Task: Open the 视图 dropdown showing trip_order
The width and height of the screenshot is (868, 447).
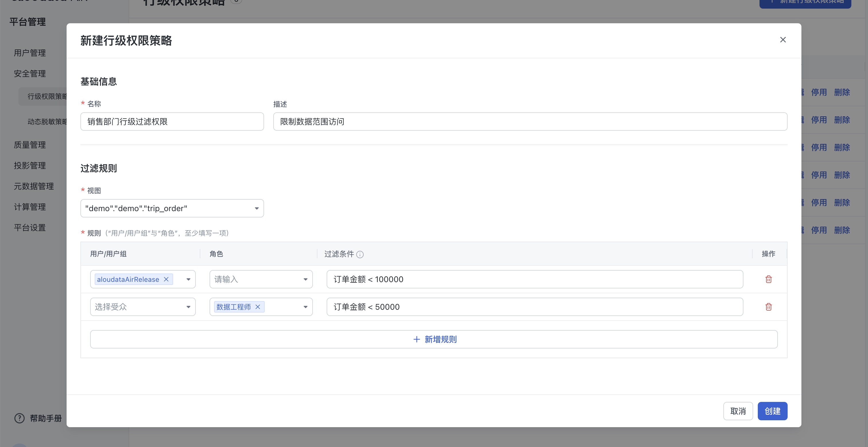Action: (x=172, y=209)
